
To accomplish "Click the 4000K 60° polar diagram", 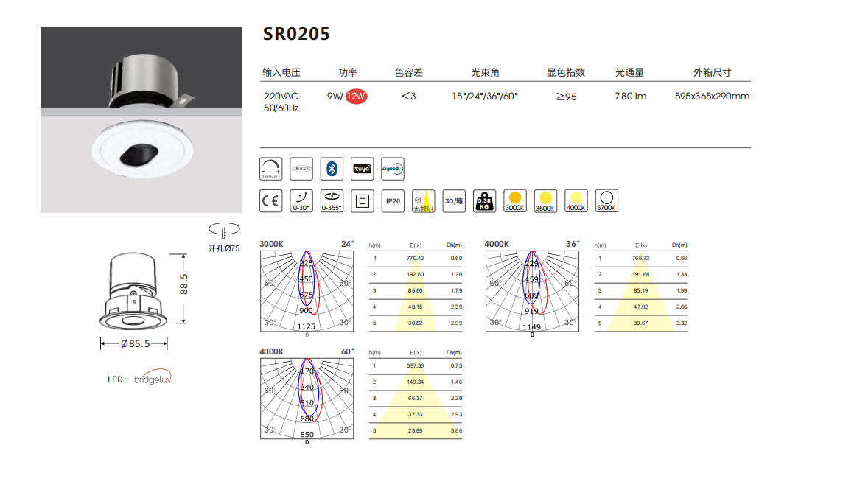I will coord(307,399).
